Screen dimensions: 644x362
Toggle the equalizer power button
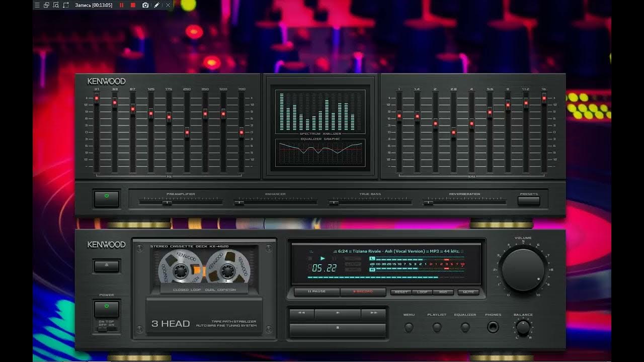[107, 199]
